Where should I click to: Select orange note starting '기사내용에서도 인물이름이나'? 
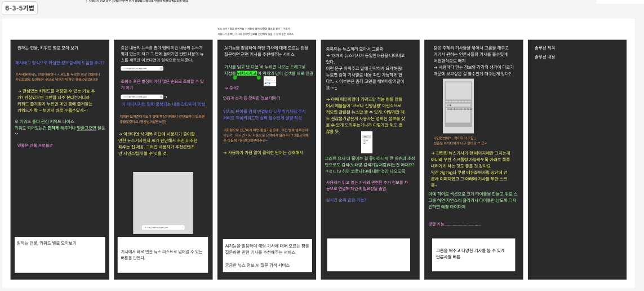click(x=57, y=77)
